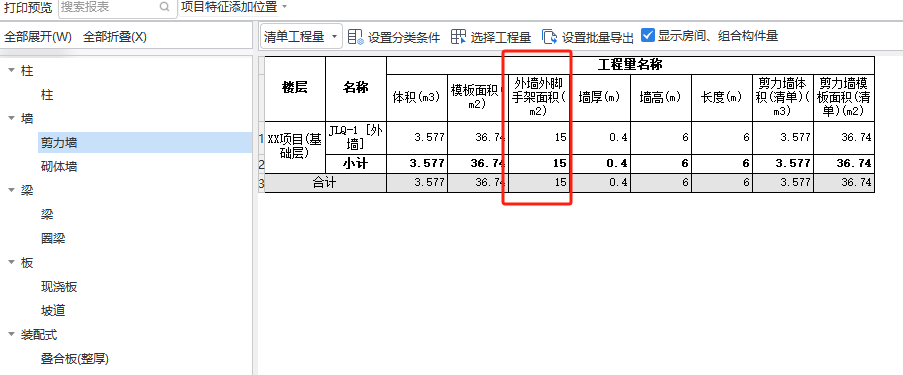The width and height of the screenshot is (903, 375).
Task: Collapse the 板 tree group
Action: coord(12,263)
